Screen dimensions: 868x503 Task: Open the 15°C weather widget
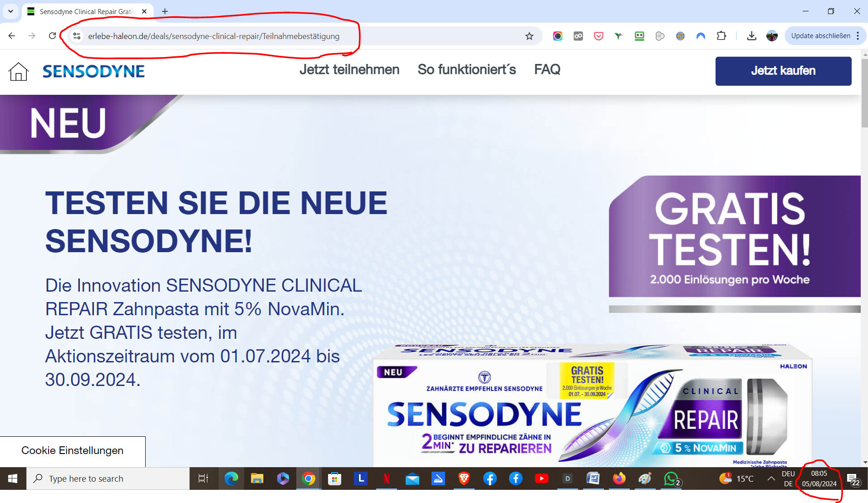tap(736, 479)
